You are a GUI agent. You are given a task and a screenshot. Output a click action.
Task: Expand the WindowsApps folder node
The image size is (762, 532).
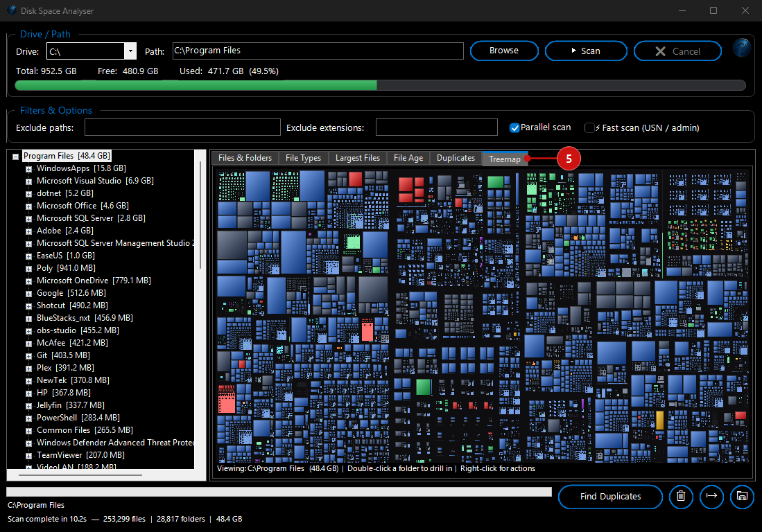pos(28,169)
